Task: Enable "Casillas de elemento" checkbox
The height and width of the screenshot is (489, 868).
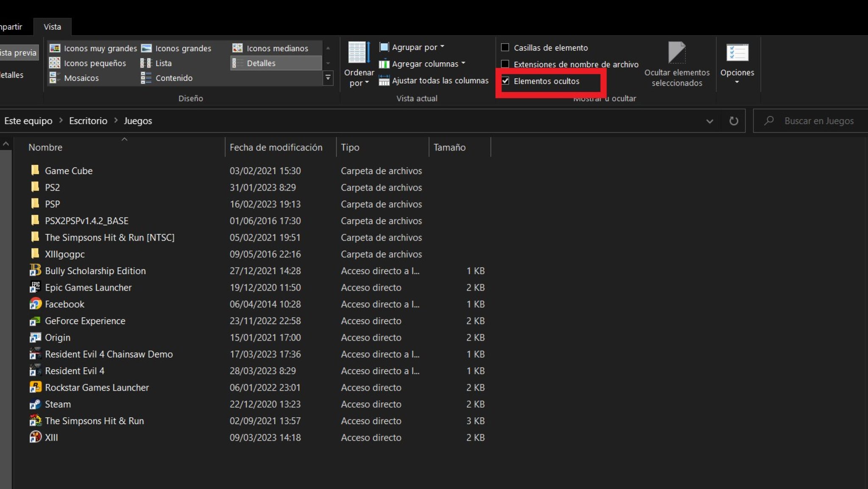Action: [505, 47]
